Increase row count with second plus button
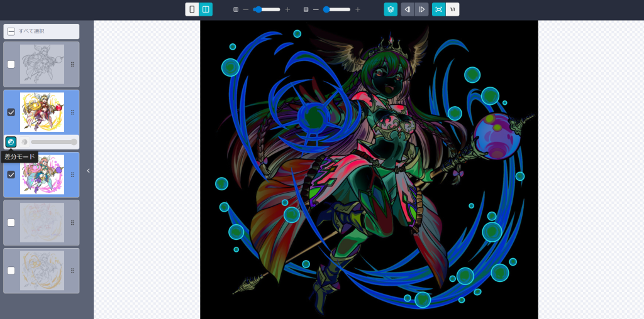The height and width of the screenshot is (319, 644). pos(358,9)
